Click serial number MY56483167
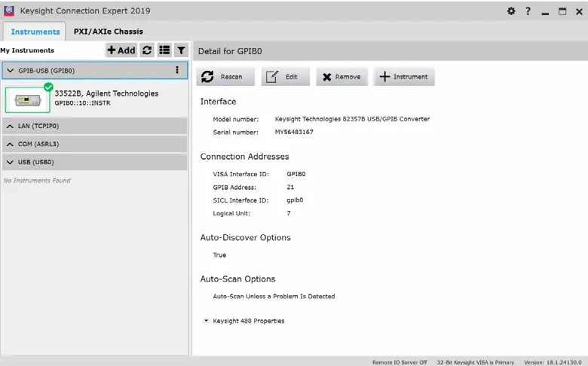588x366 pixels. coord(294,132)
